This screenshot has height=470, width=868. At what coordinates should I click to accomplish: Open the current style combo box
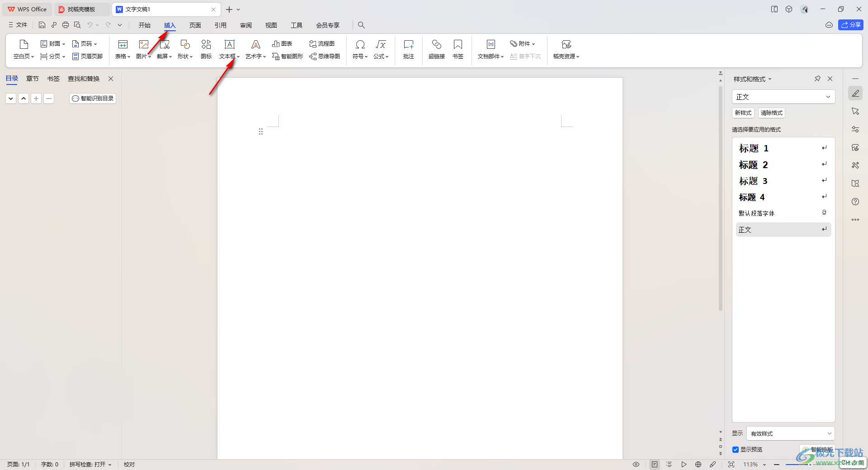click(783, 97)
